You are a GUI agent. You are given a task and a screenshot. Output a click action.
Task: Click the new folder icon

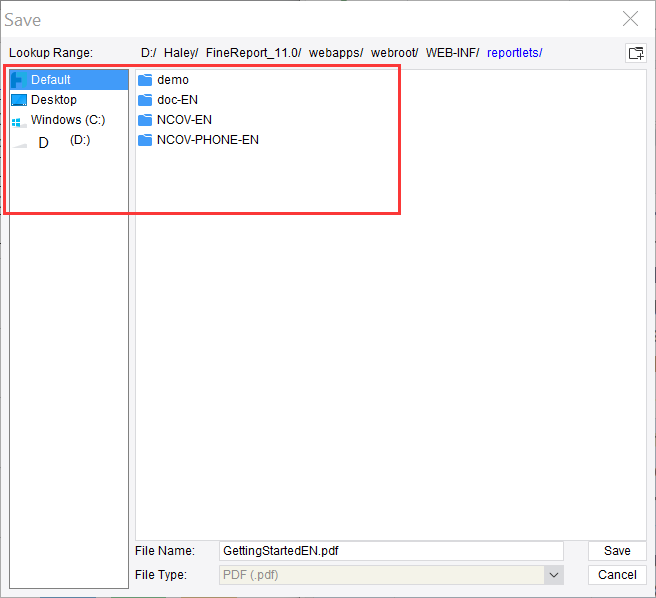coord(636,53)
